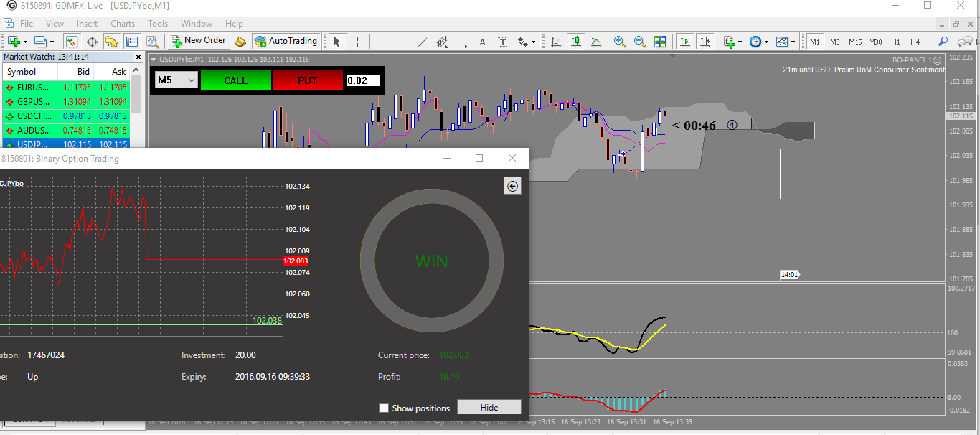The height and width of the screenshot is (435, 980).
Task: Toggle the Market Watch window icon
Action: point(72,42)
